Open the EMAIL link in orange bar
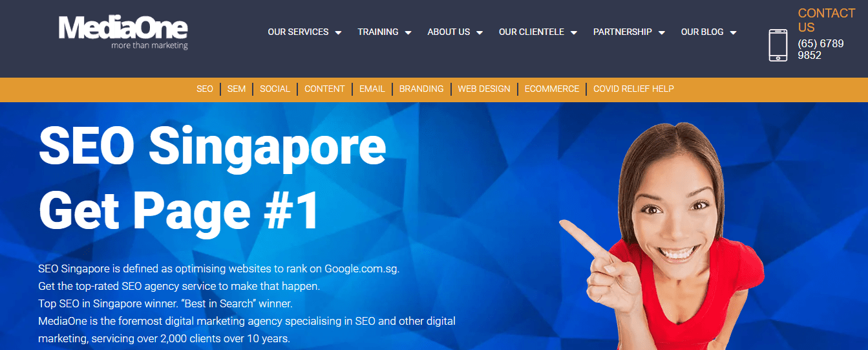Screen dimensions: 868x350 coord(372,89)
